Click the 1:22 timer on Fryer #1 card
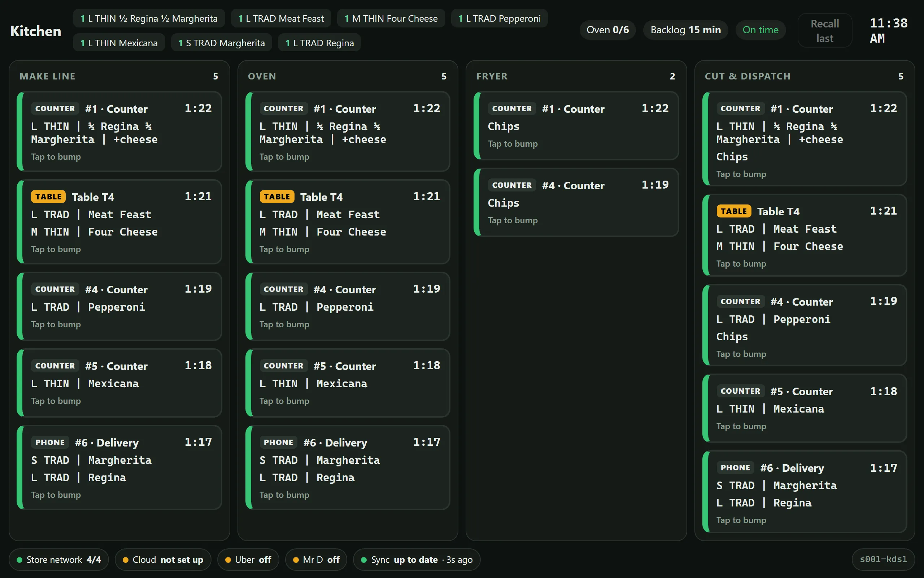 point(655,108)
